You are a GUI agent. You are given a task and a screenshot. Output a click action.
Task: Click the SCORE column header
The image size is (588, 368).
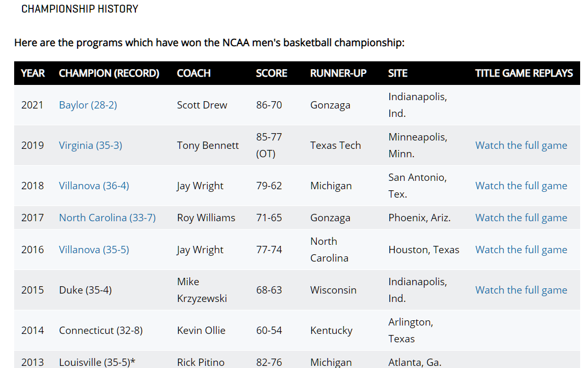click(271, 73)
